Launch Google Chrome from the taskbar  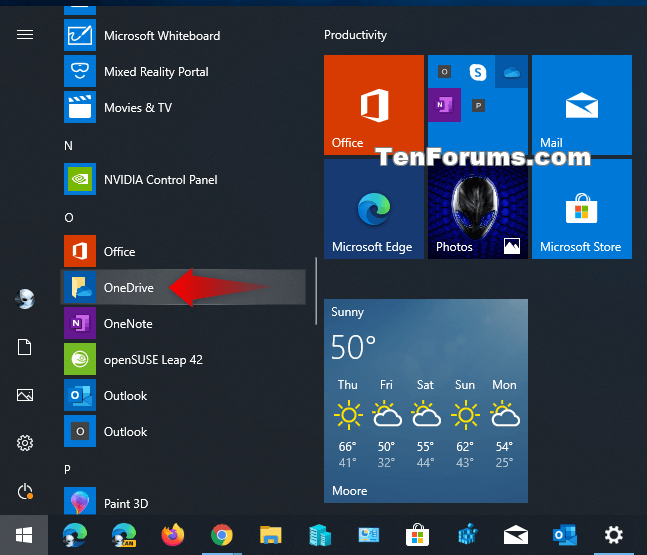click(222, 535)
